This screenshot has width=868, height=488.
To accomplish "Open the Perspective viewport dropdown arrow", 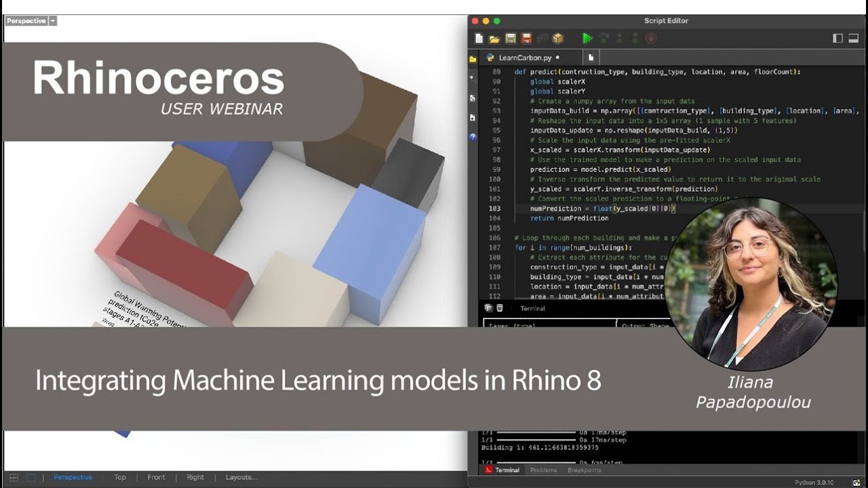I will 53,21.
